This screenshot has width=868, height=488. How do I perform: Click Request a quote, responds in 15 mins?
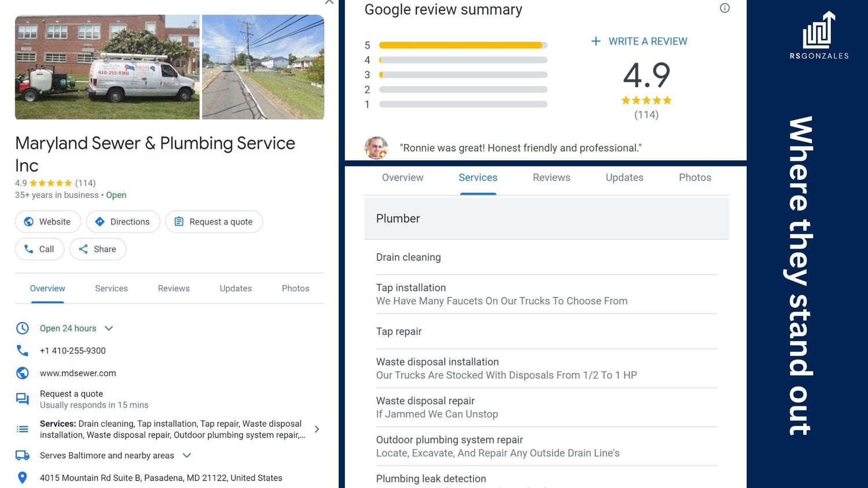click(x=94, y=399)
